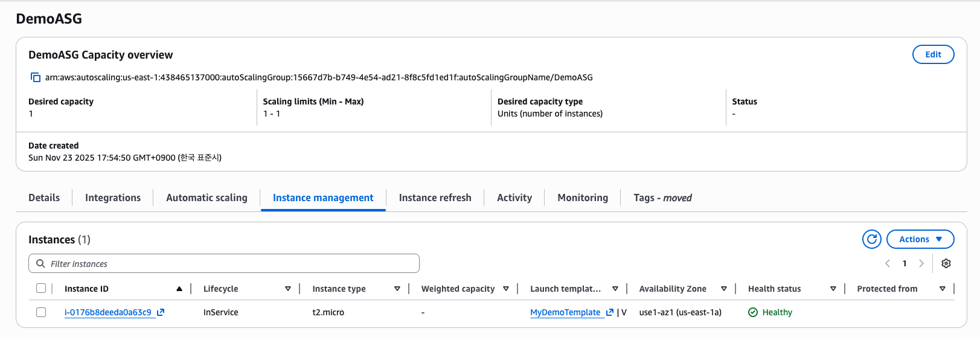The width and height of the screenshot is (980, 337).
Task: Click the Filter instances search field
Action: (229, 263)
